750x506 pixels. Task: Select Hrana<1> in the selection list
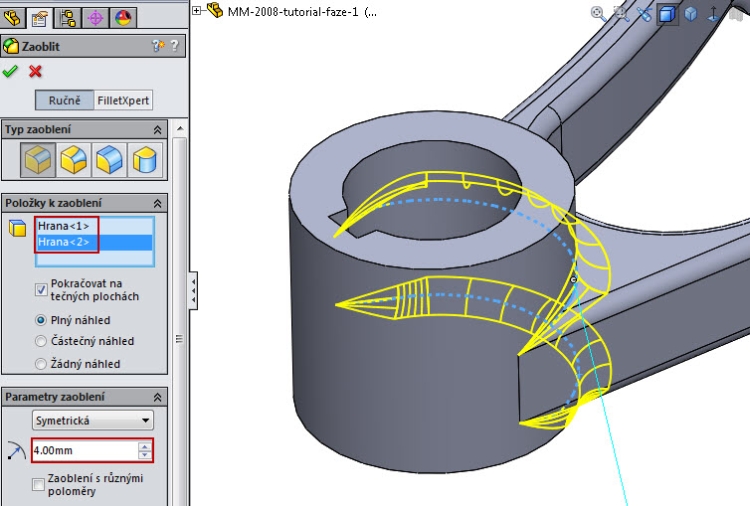point(94,226)
